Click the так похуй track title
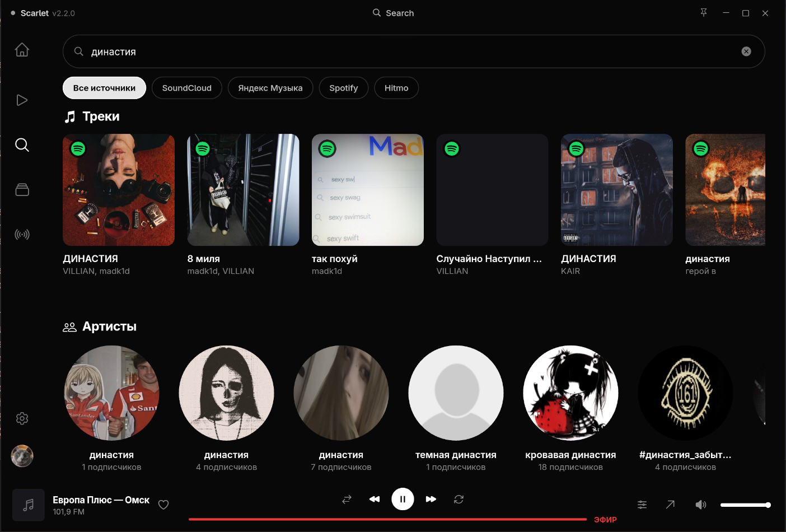Viewport: 786px width, 532px height. pyautogui.click(x=335, y=259)
